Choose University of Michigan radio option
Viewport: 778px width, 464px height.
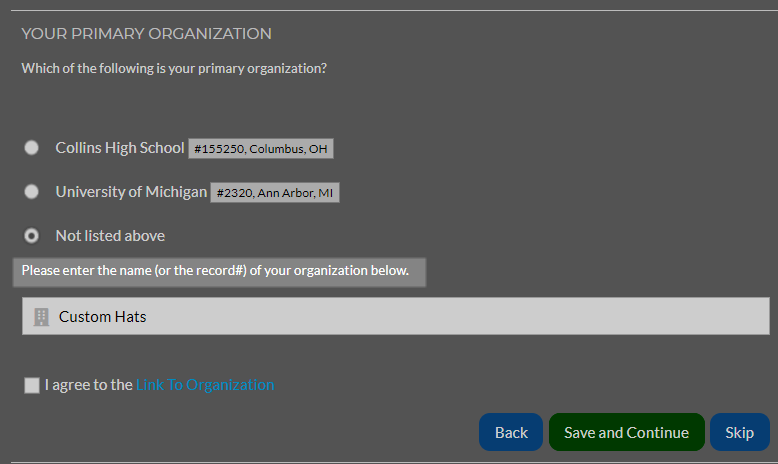31,192
